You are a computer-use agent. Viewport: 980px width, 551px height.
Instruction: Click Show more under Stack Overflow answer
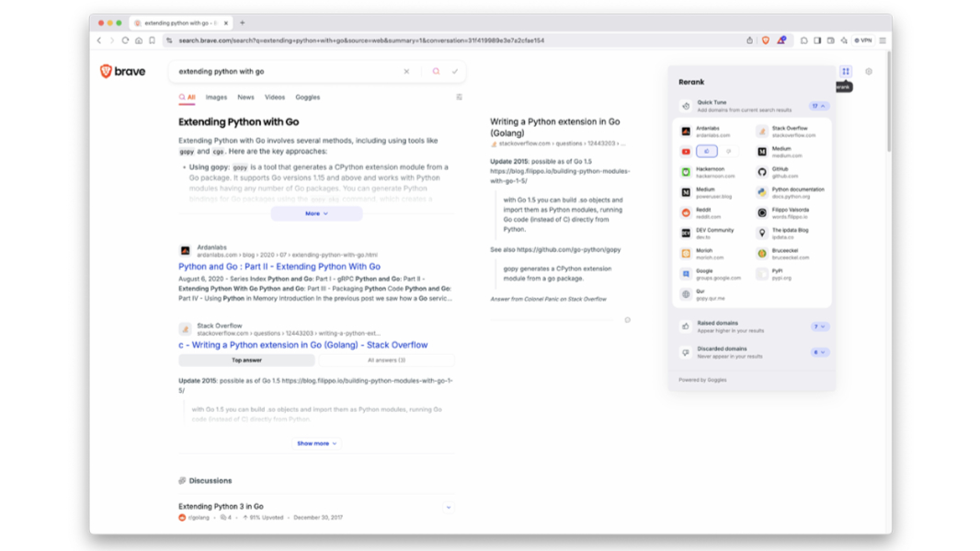point(316,443)
